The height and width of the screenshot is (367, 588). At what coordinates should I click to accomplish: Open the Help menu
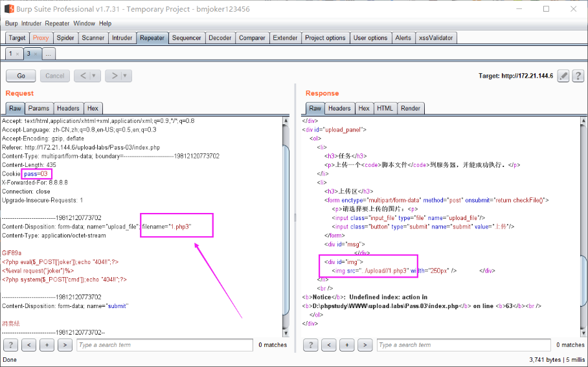click(x=105, y=23)
